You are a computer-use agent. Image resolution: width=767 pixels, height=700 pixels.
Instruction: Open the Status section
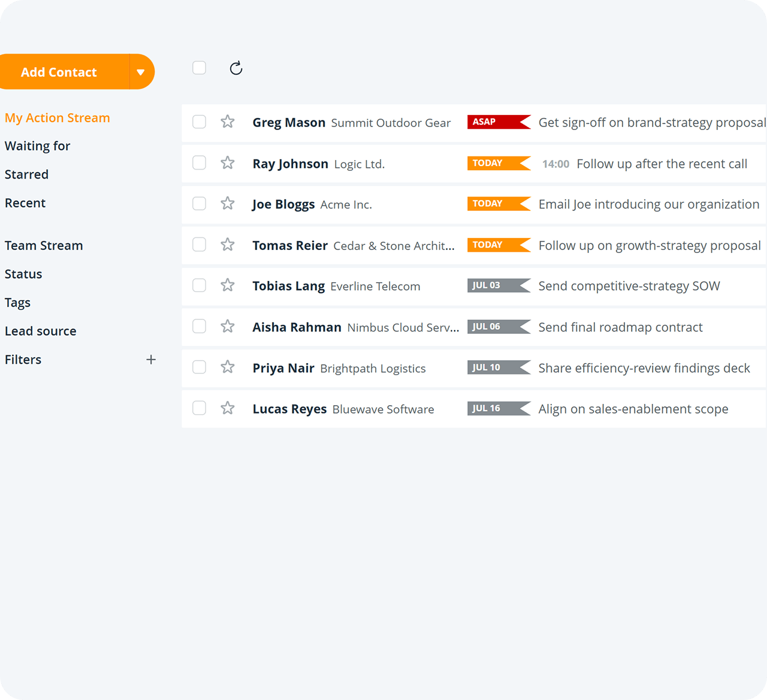(x=23, y=274)
